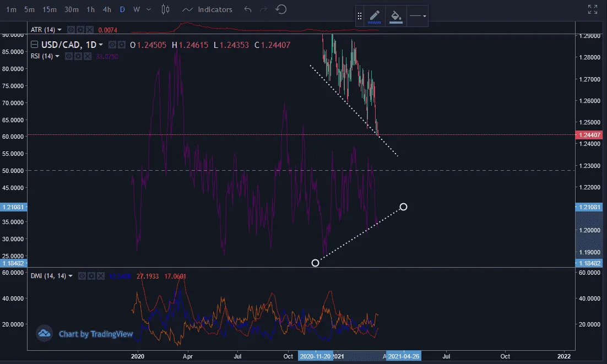Switch to the 1m timeframe
This screenshot has width=607, height=364.
11,9
